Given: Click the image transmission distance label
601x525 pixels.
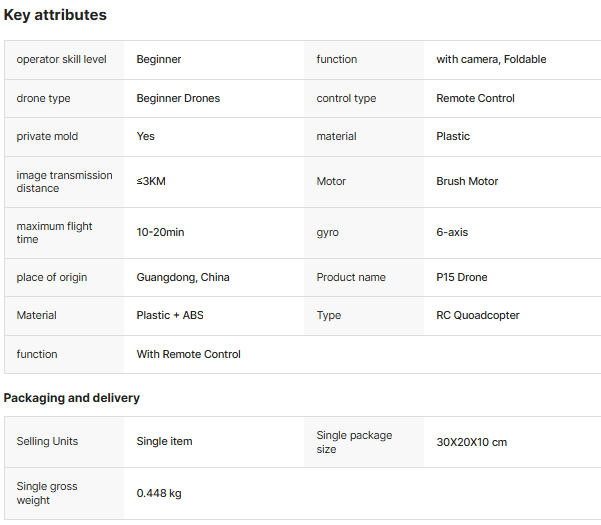Looking at the screenshot, I should (64, 181).
